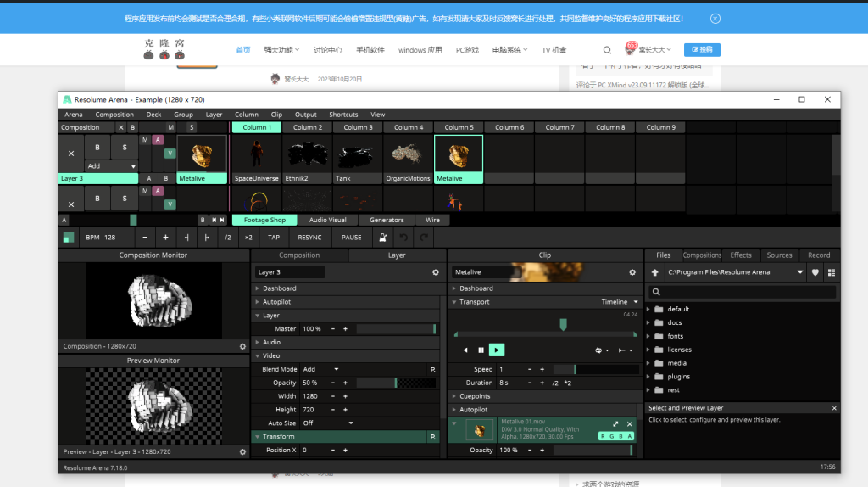This screenshot has width=868, height=487.
Task: Toggle the R channel on Metalive 01.mov
Action: (x=603, y=437)
